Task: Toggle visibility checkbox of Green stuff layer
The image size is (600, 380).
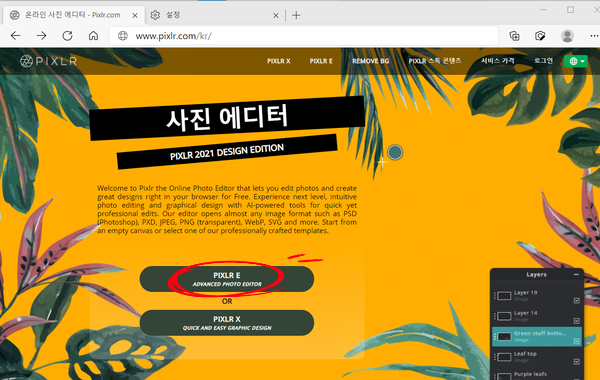Action: pyautogui.click(x=577, y=341)
